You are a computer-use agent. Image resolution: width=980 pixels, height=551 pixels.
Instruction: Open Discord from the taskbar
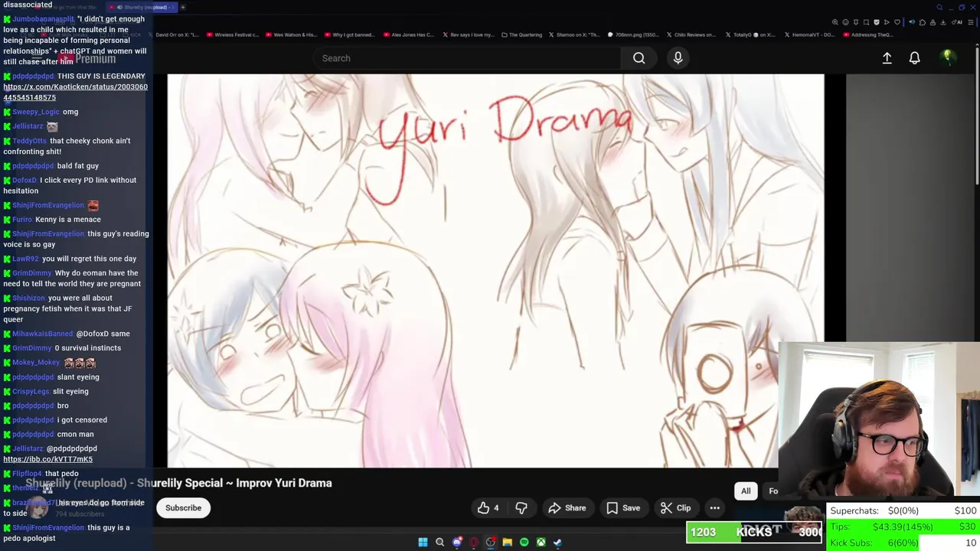[x=457, y=542]
